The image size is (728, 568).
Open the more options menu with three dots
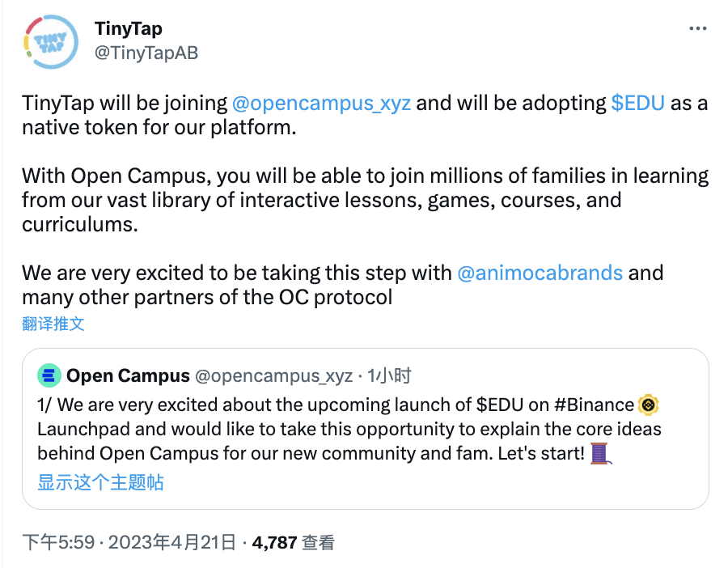click(696, 27)
